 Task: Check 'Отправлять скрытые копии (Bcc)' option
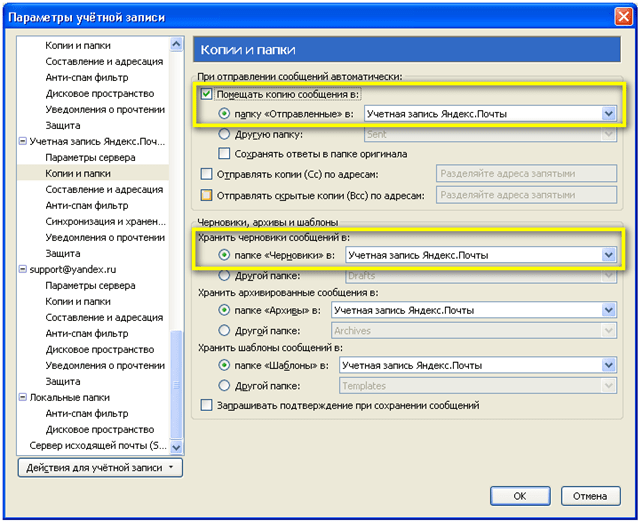pyautogui.click(x=207, y=194)
